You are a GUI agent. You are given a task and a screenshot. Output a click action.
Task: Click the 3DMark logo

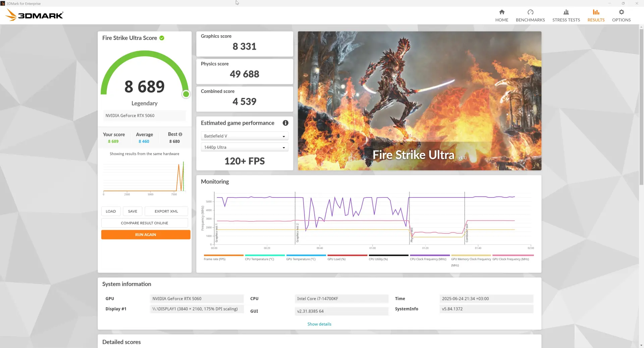tap(35, 15)
